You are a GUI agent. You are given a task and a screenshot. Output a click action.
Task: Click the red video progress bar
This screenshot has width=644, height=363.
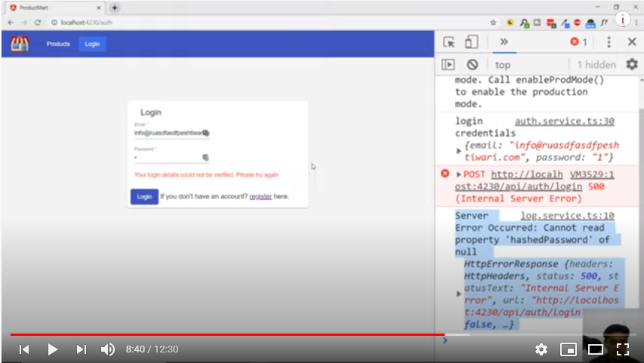[226, 334]
